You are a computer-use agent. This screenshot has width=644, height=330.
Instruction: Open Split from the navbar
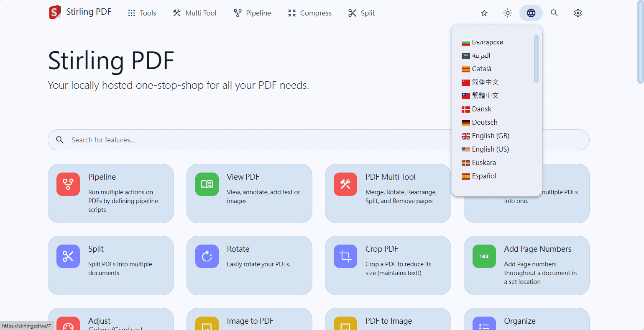point(362,13)
